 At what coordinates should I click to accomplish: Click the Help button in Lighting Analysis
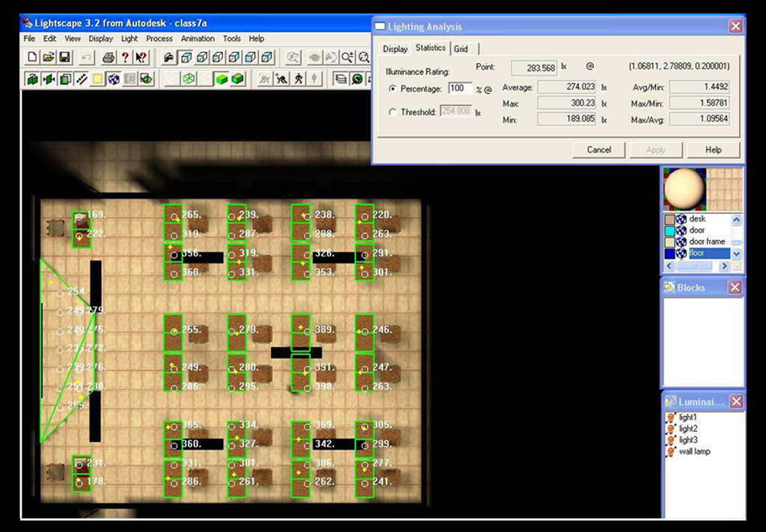pos(713,150)
